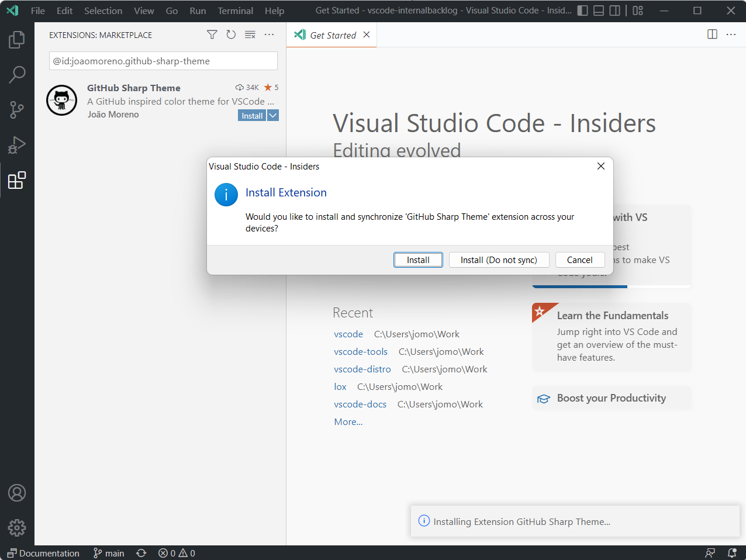This screenshot has height=560, width=746.
Task: Open the Manage gear icon
Action: pos(17,528)
